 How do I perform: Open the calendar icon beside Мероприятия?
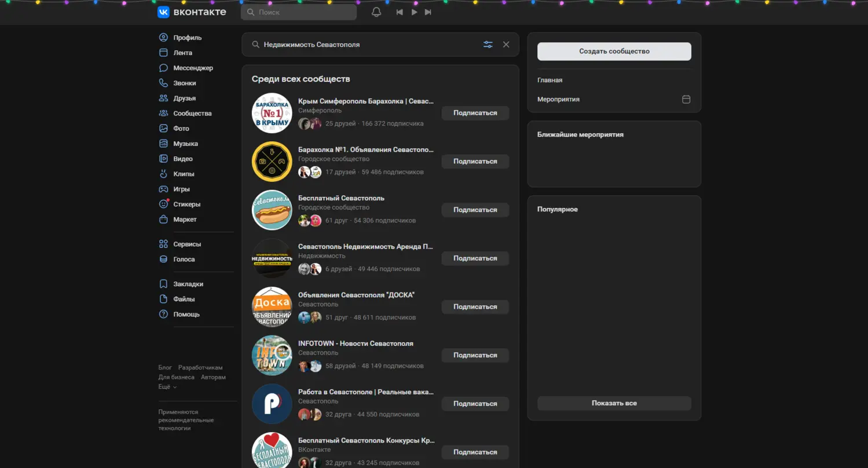tap(686, 100)
